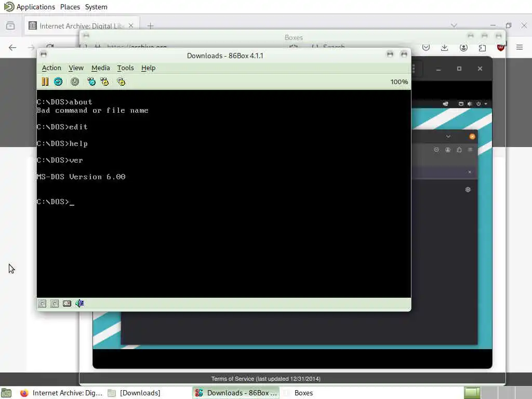Open the uBlock Origin extension icon

(501, 47)
